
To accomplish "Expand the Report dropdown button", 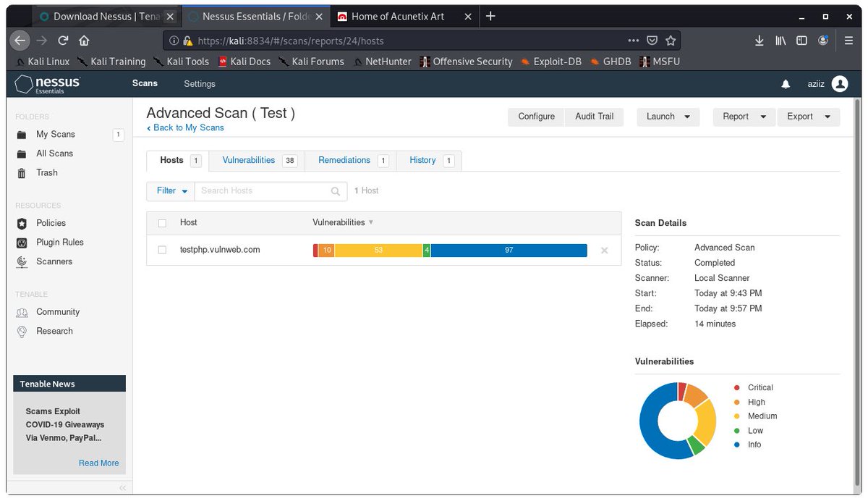I will pos(744,117).
